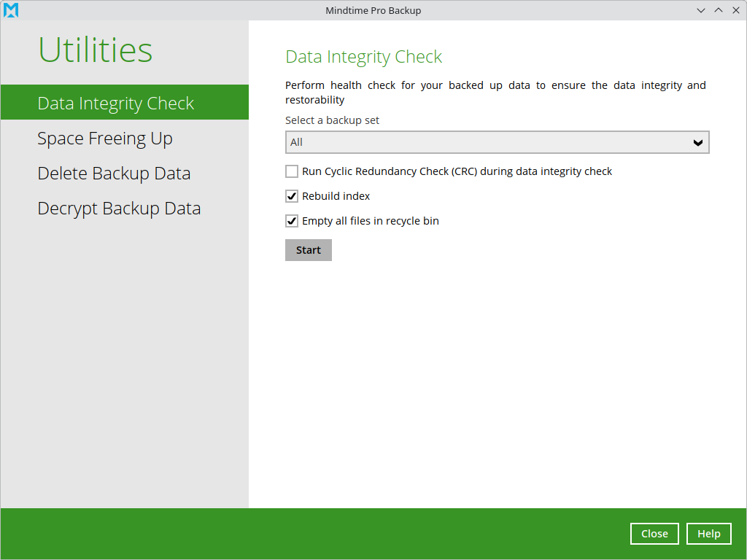Screen dimensions: 747x560
Task: Click the Select a backup set label
Action: 332,120
